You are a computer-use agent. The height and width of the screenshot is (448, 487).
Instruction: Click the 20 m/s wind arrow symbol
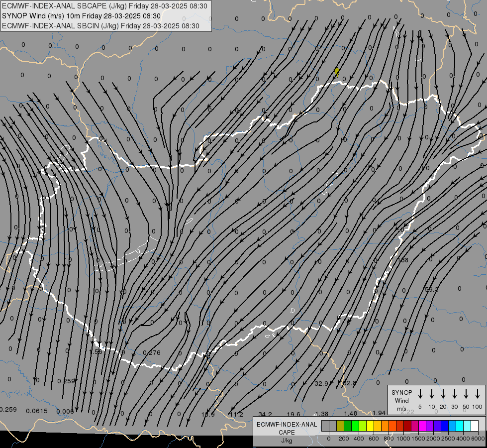pyautogui.click(x=443, y=394)
